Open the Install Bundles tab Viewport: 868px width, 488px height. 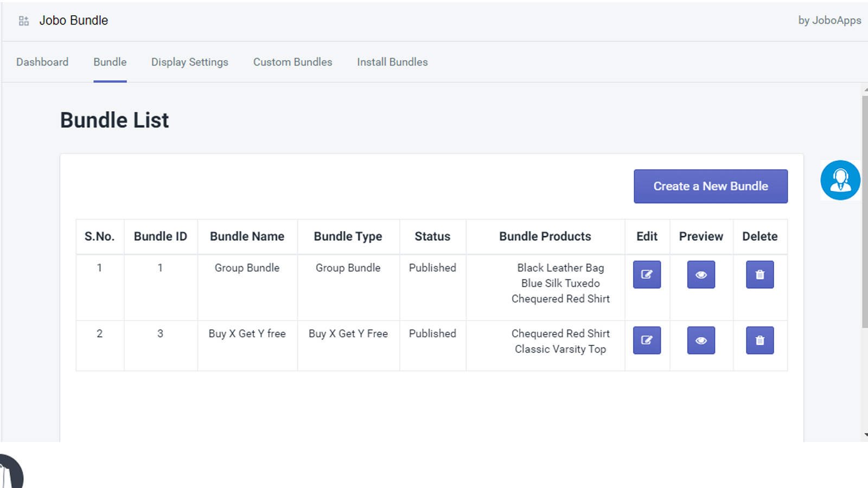[392, 62]
